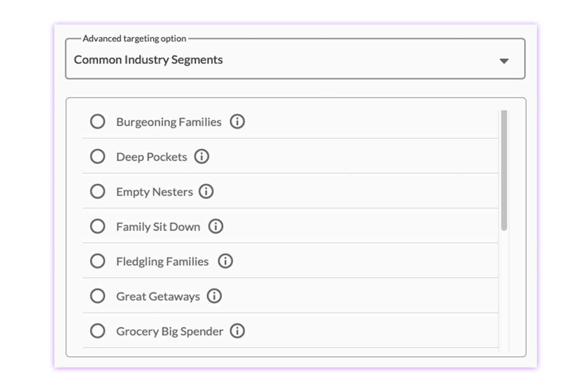588x392 pixels.
Task: Expand the Advanced targeting option dropdown arrow
Action: (504, 61)
